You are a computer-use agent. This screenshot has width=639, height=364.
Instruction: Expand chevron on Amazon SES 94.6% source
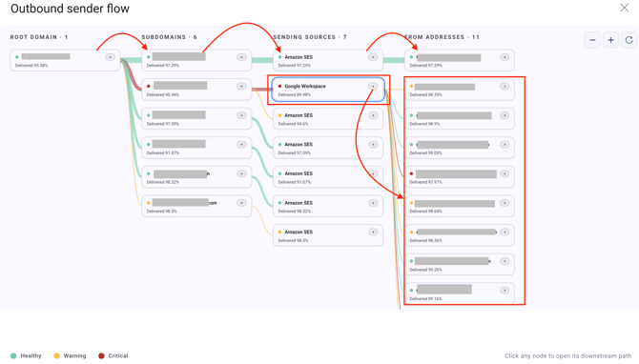(373, 115)
